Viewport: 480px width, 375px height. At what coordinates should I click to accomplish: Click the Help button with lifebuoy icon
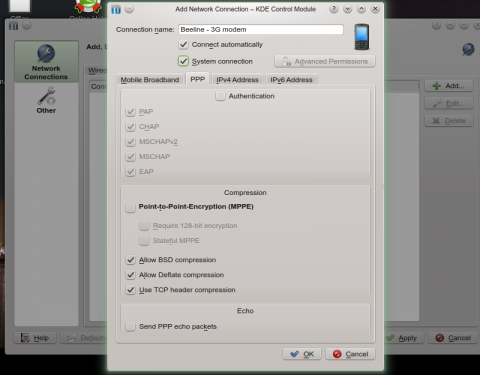pyautogui.click(x=35, y=338)
